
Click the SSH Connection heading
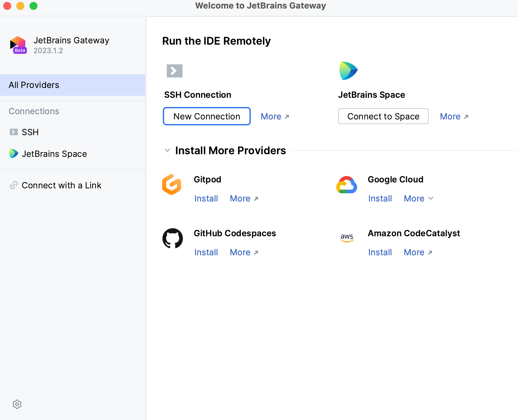[198, 95]
